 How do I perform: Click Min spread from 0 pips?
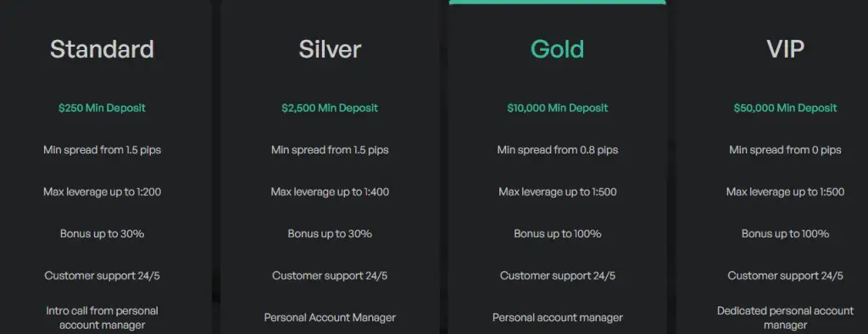785,150
